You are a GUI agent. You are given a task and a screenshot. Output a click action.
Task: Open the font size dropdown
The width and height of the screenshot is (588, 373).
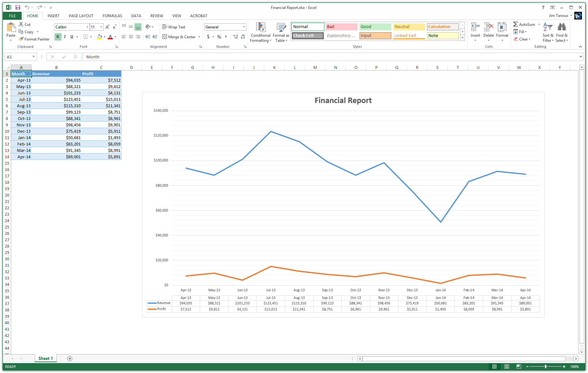[101, 27]
